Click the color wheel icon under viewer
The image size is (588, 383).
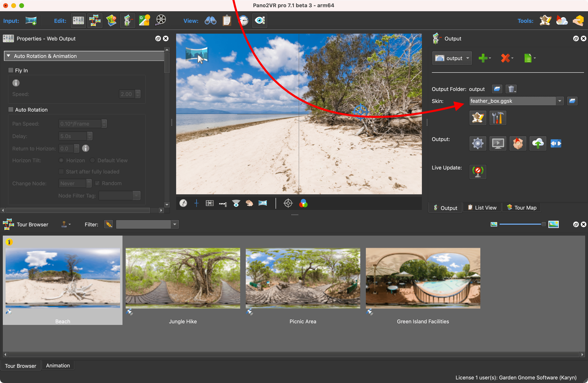303,203
